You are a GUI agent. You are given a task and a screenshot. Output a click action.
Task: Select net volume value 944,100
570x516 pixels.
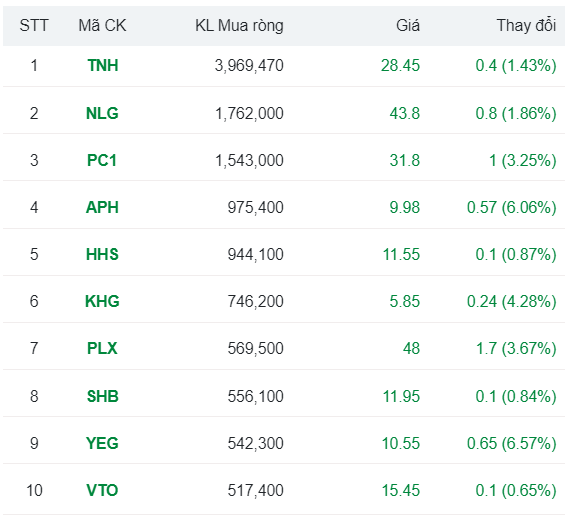tap(256, 255)
